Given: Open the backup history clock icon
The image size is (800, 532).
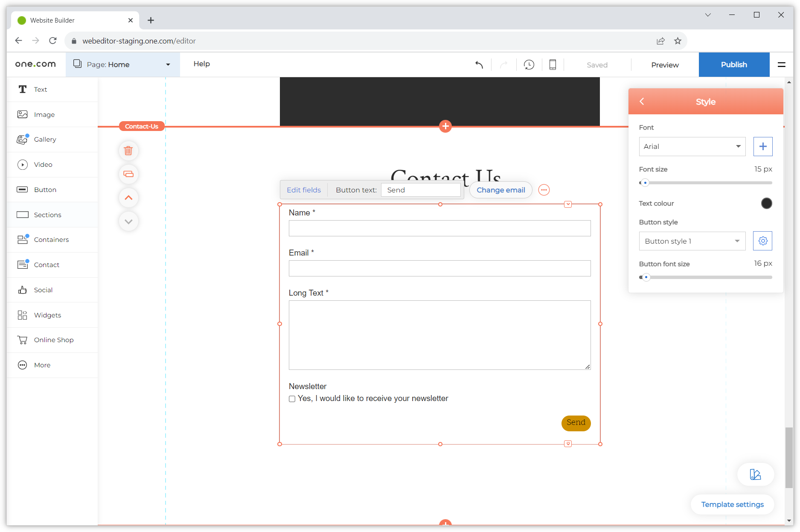Looking at the screenshot, I should point(529,65).
